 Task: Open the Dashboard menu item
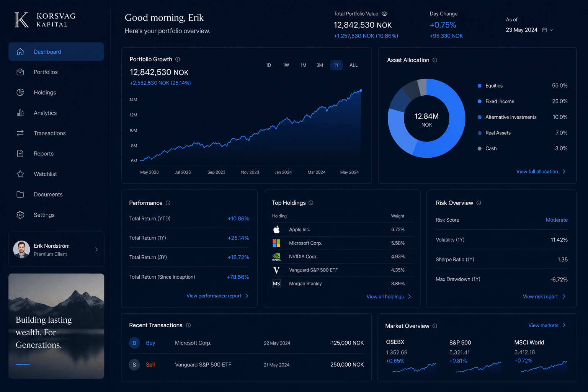point(56,52)
